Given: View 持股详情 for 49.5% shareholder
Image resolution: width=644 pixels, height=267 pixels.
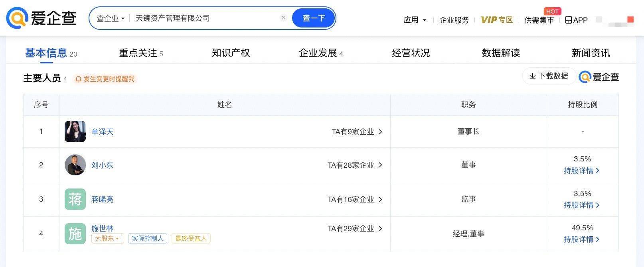Looking at the screenshot, I should click(x=581, y=239).
